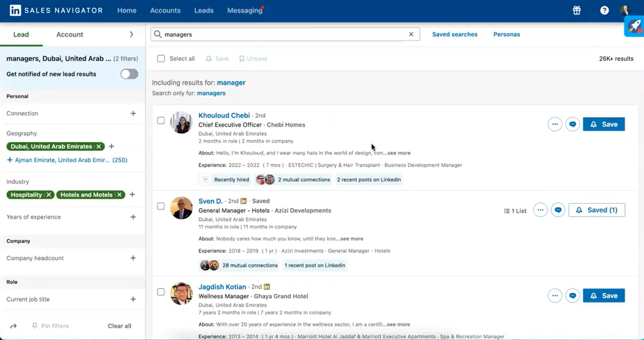This screenshot has width=644, height=340.
Task: Open Sven D.'s profile name link
Action: pos(211,201)
